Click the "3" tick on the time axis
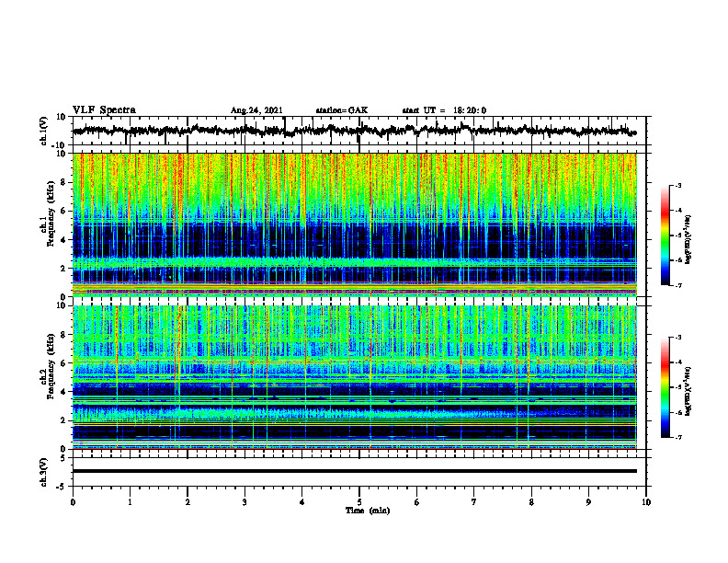728x563 pixels. [x=245, y=502]
